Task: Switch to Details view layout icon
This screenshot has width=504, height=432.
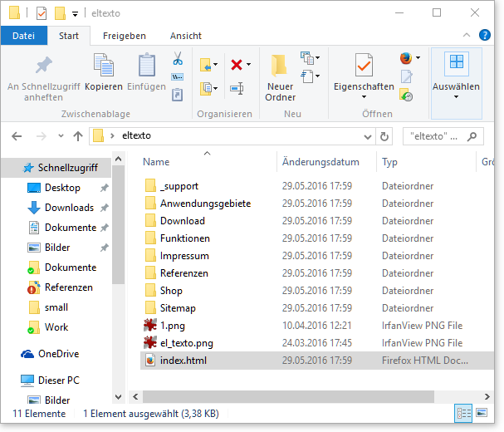Action: [463, 413]
